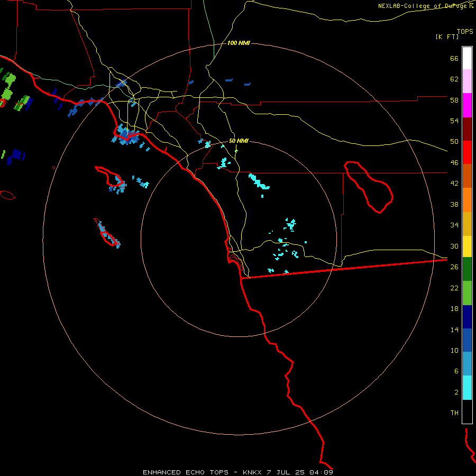Select the light green scale swatch
The height and width of the screenshot is (476, 476).
(467, 293)
